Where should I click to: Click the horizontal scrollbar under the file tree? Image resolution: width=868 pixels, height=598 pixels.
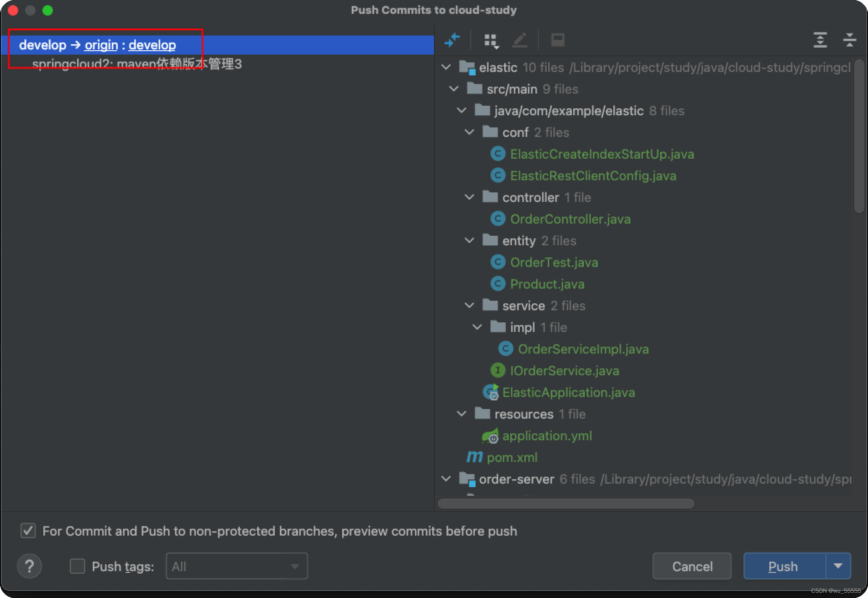tap(566, 504)
